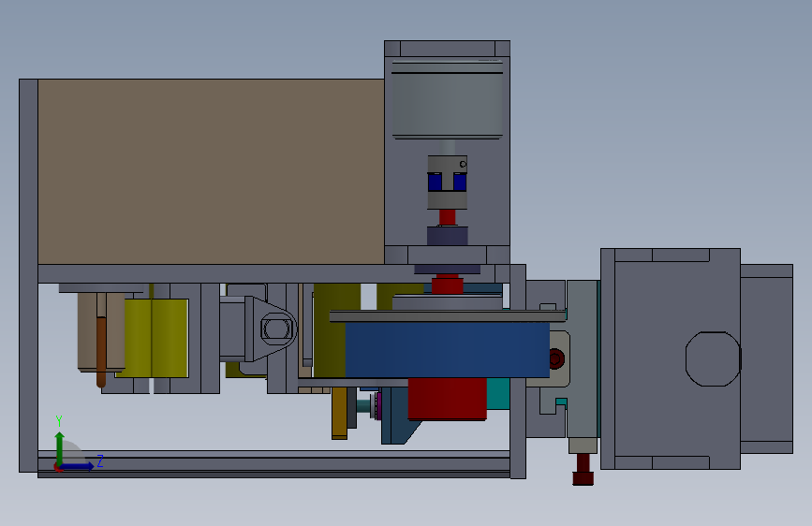Pick the mustard vertical bar under the assembly
Screen dimensions: 812x526
(340, 413)
